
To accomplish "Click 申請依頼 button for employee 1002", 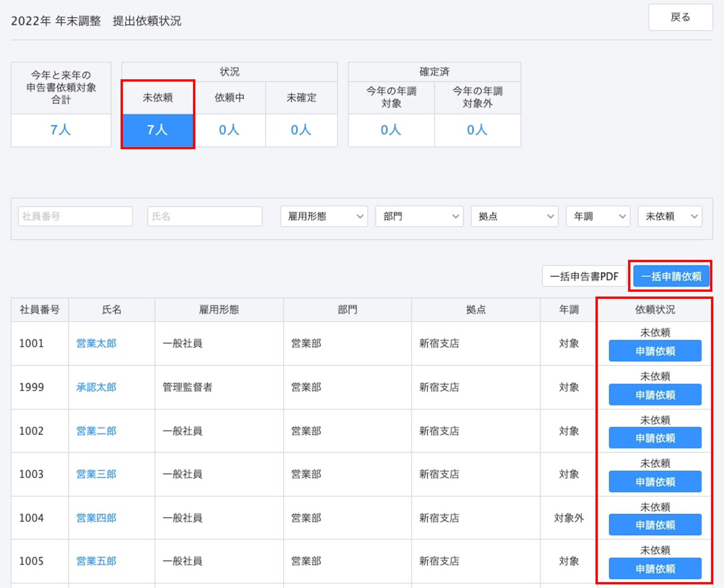I will click(x=655, y=438).
